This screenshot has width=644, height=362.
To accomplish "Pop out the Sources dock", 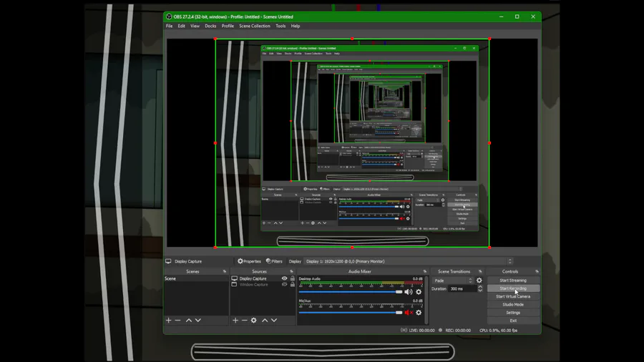I will point(292,271).
